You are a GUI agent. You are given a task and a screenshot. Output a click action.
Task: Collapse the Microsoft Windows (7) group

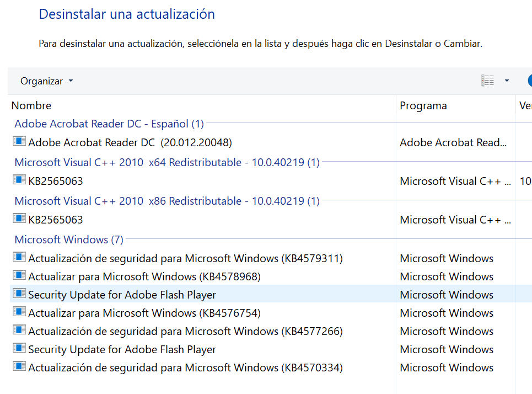tap(69, 240)
